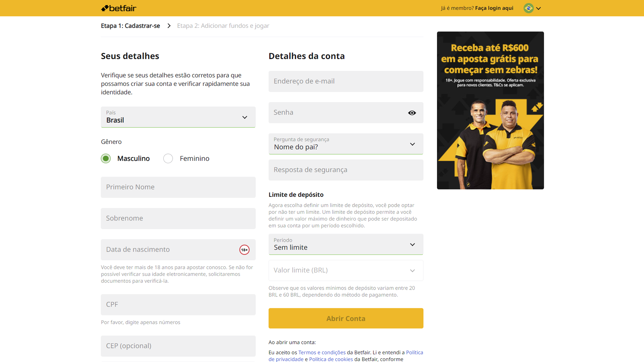This screenshot has width=644, height=362.
Task: Open the País country dropdown
Action: [x=178, y=117]
